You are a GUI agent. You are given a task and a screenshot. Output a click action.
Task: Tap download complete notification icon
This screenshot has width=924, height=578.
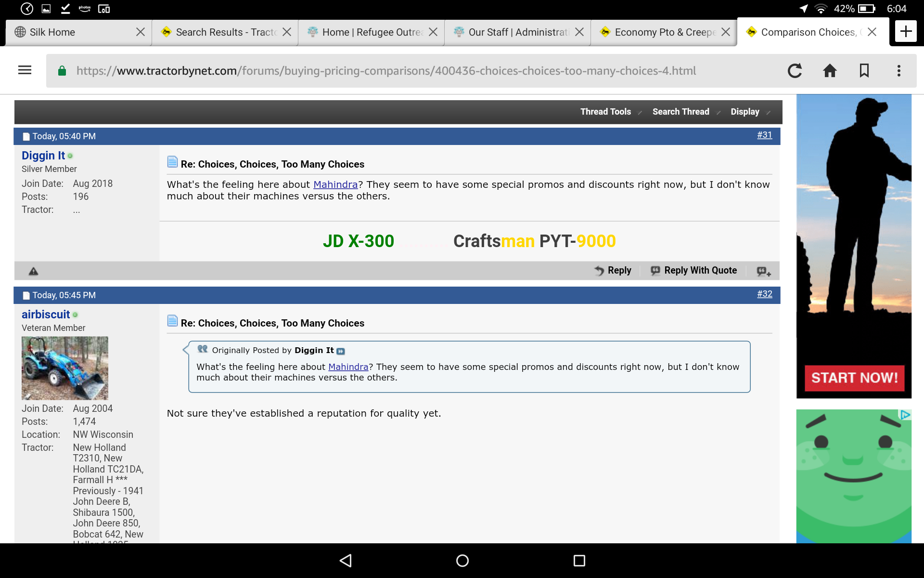65,9
